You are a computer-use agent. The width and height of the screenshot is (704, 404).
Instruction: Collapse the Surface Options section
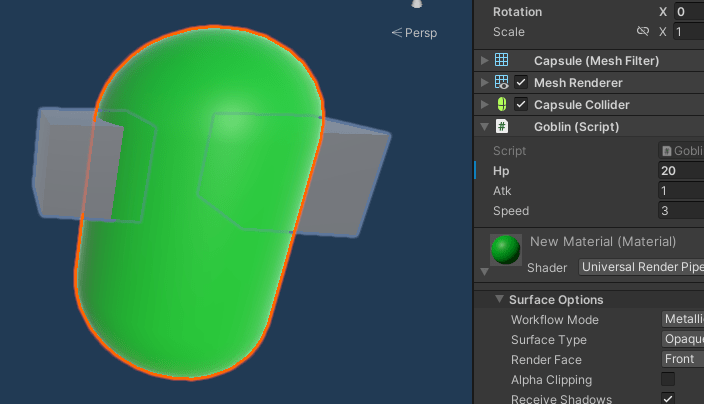[x=498, y=300]
